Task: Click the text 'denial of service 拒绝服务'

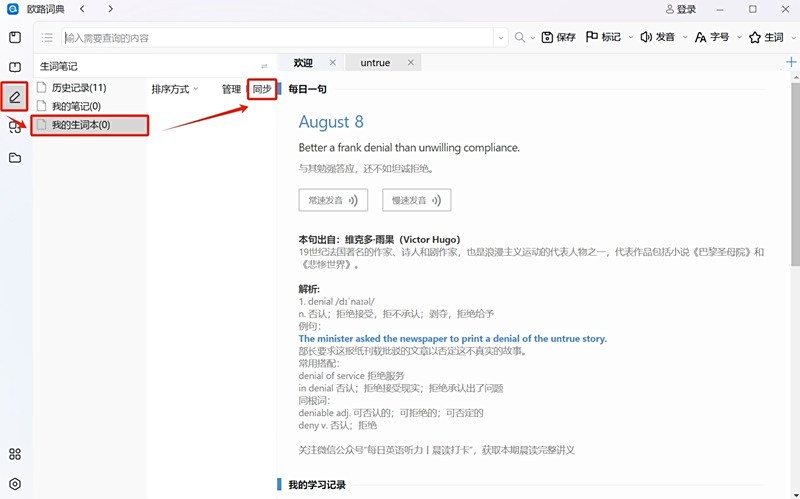Action: point(352,376)
